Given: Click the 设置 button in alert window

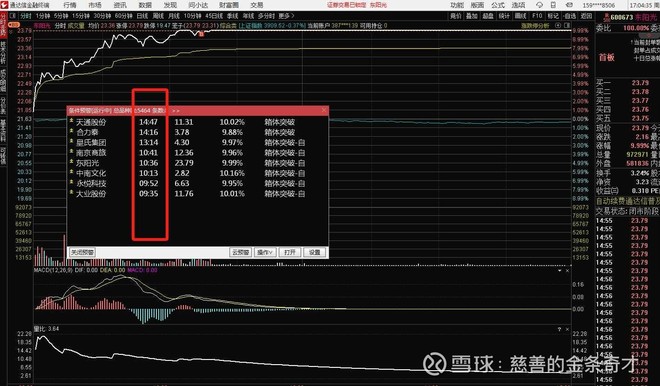Looking at the screenshot, I should [314, 252].
